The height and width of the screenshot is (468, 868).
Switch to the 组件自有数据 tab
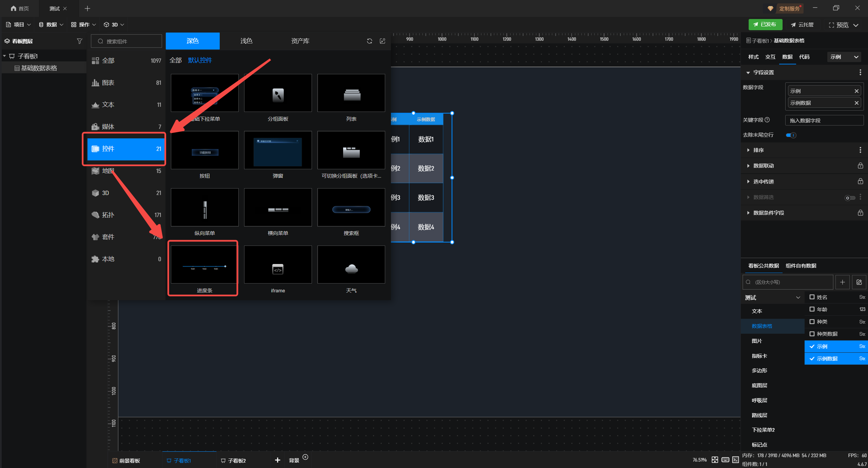click(801, 266)
